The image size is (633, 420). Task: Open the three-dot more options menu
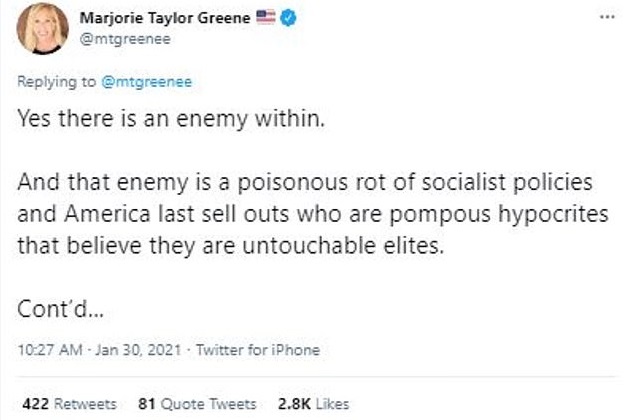tap(605, 18)
